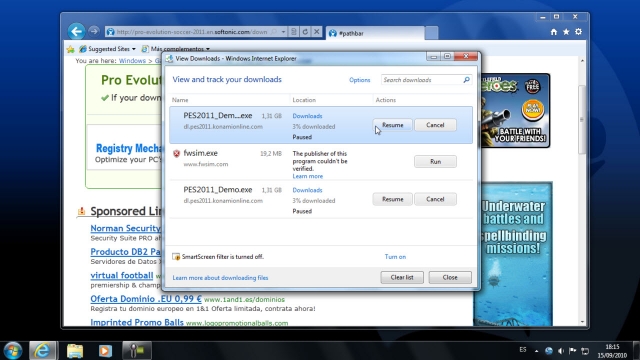Click the compatibility view icon in address bar
The width and height of the screenshot is (640, 360).
(x=293, y=32)
